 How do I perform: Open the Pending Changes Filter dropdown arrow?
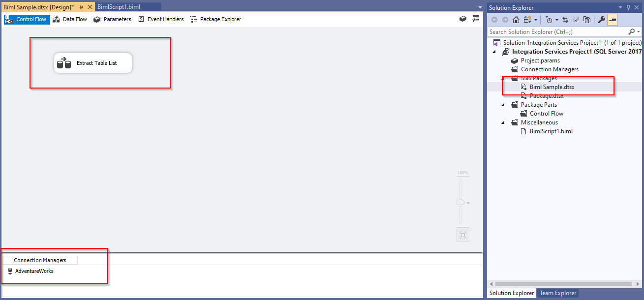[557, 20]
